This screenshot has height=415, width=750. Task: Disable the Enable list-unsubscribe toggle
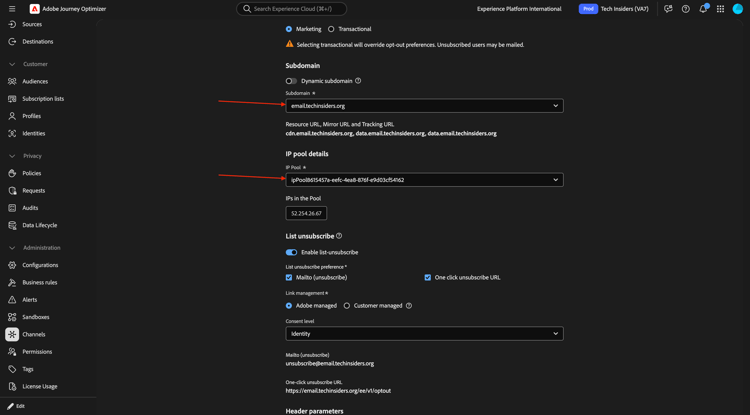pos(291,252)
